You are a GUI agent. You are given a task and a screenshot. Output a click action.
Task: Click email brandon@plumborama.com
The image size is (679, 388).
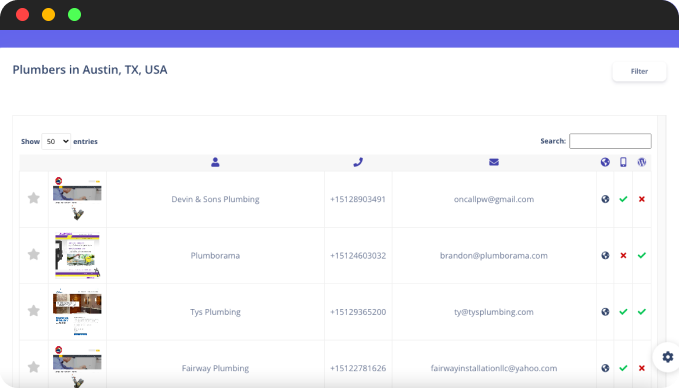click(494, 255)
